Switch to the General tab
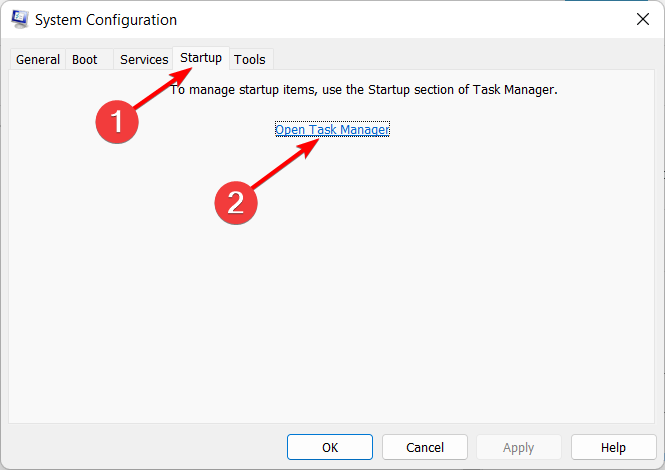 point(38,60)
